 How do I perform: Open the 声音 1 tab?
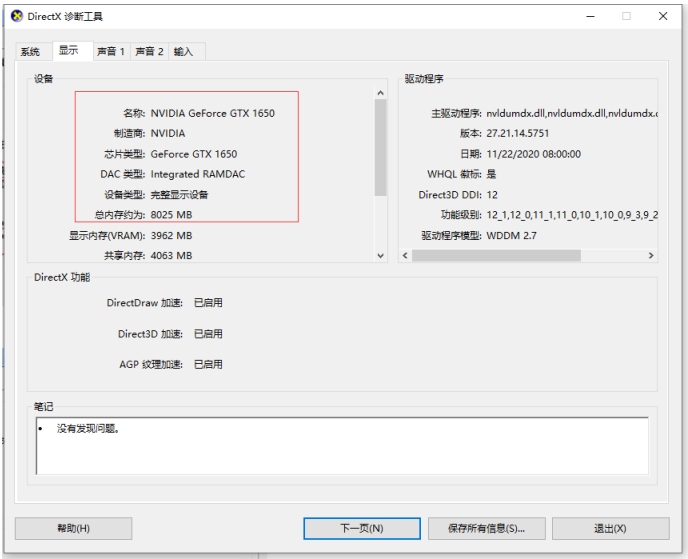point(110,51)
